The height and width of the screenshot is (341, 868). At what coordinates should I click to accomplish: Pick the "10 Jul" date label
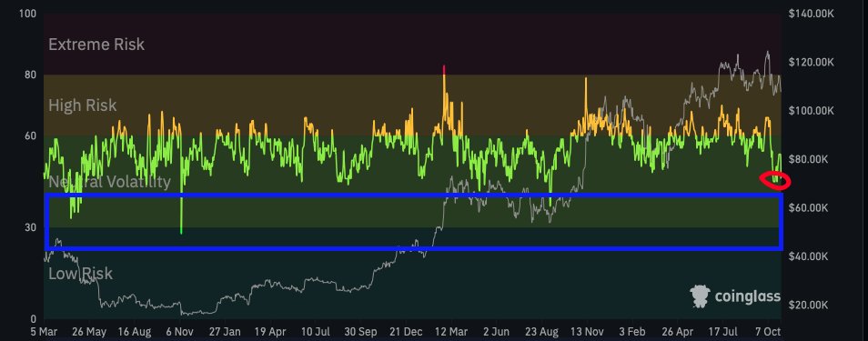pos(316,332)
